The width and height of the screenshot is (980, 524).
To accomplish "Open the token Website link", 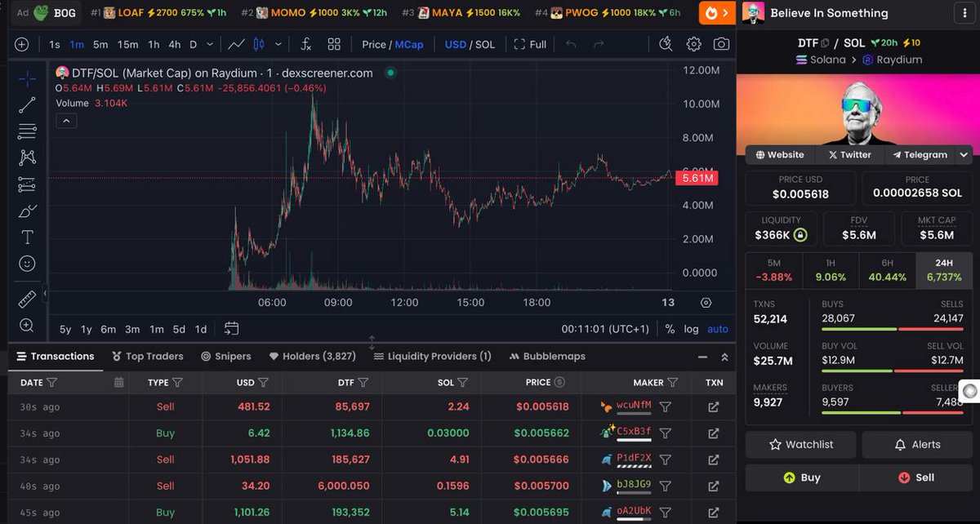I will click(780, 154).
